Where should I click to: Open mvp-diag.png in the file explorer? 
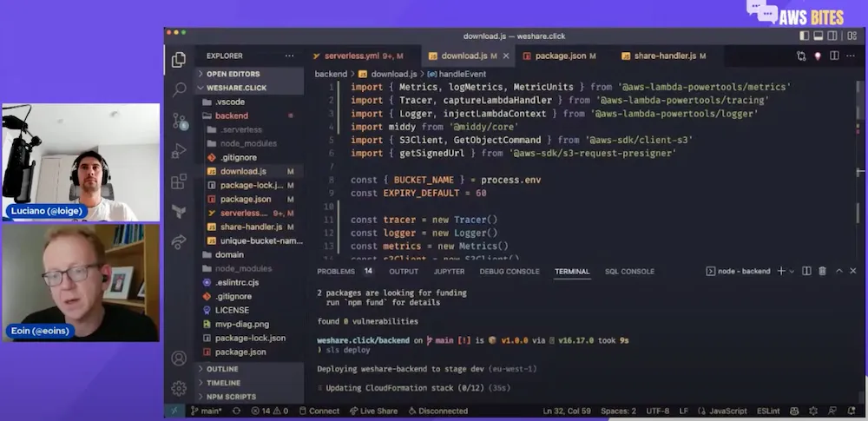click(250, 324)
